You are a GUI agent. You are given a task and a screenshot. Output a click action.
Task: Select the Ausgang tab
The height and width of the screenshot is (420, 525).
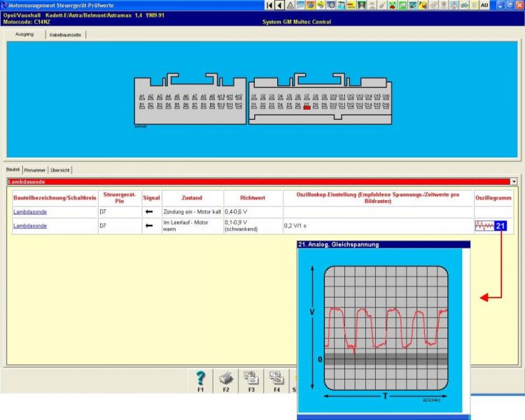(24, 34)
